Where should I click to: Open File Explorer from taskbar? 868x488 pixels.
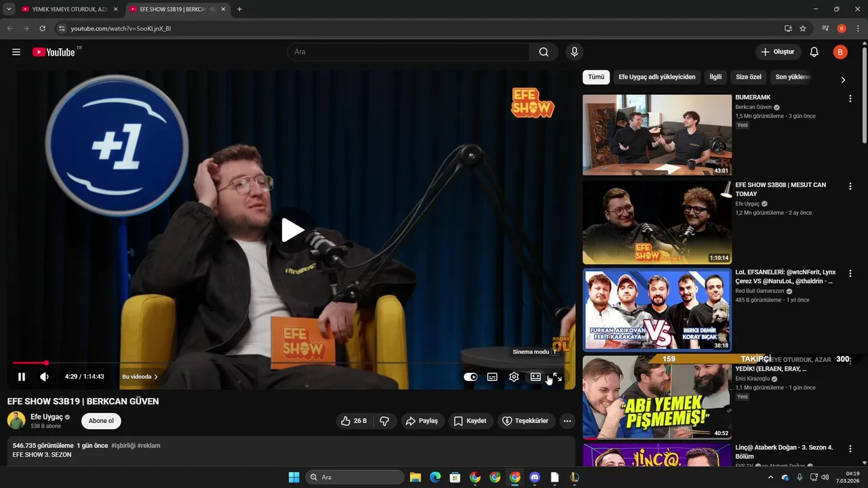pyautogui.click(x=415, y=477)
